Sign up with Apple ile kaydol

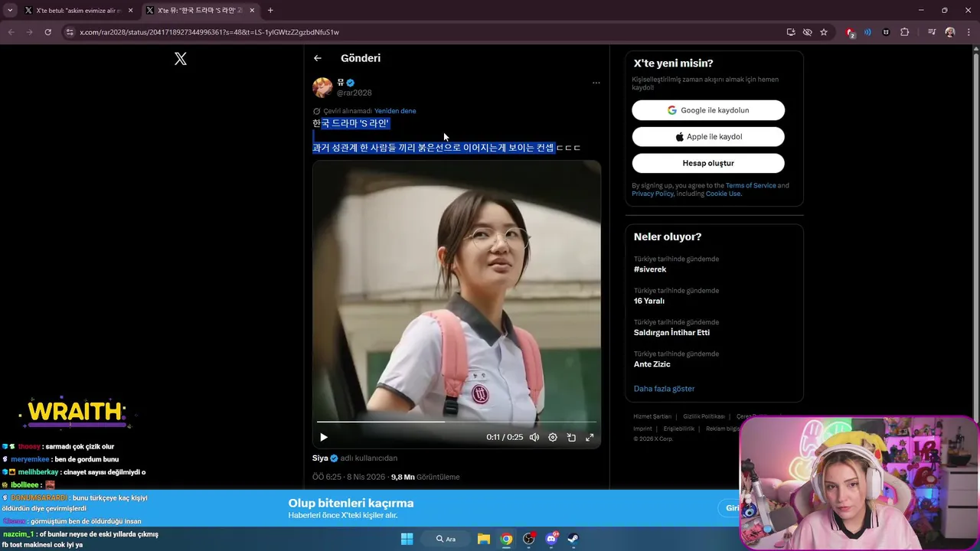coord(708,136)
